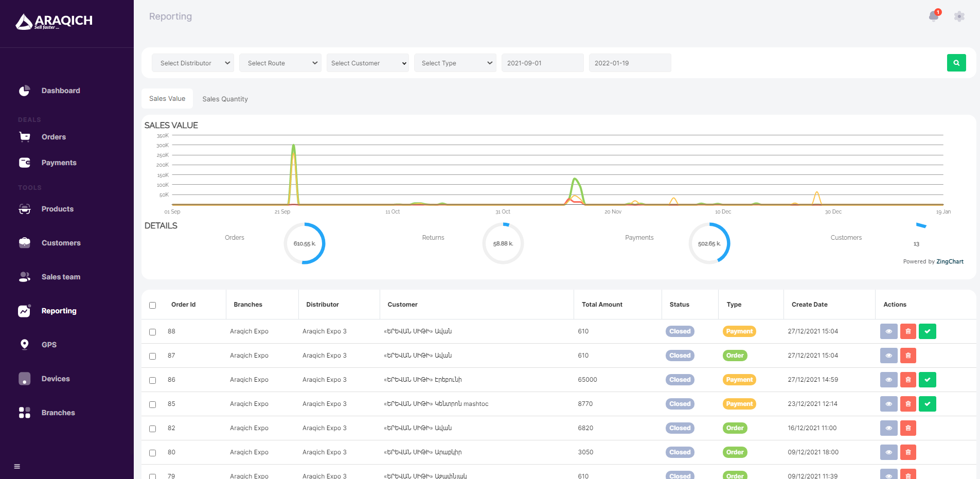
Task: Delete order 88 with trash icon
Action: pyautogui.click(x=908, y=331)
